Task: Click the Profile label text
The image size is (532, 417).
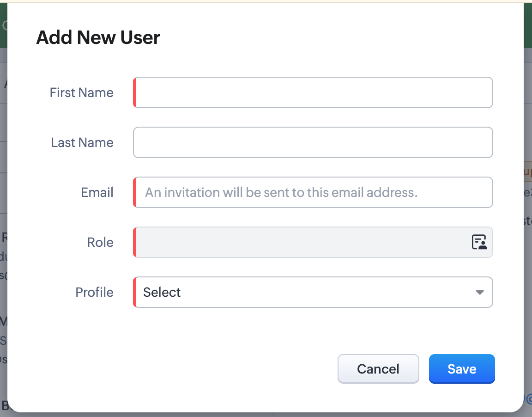Action: (95, 292)
